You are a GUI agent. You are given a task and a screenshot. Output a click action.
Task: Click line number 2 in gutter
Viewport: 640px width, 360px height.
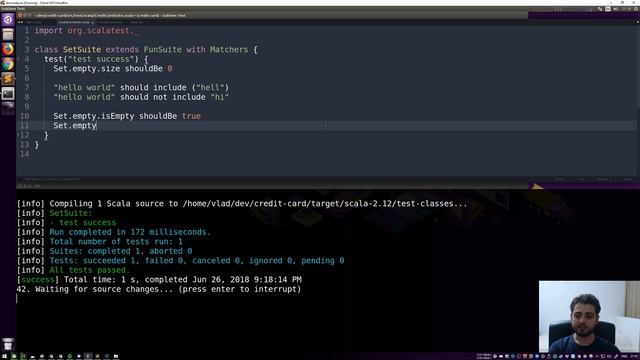[27, 40]
